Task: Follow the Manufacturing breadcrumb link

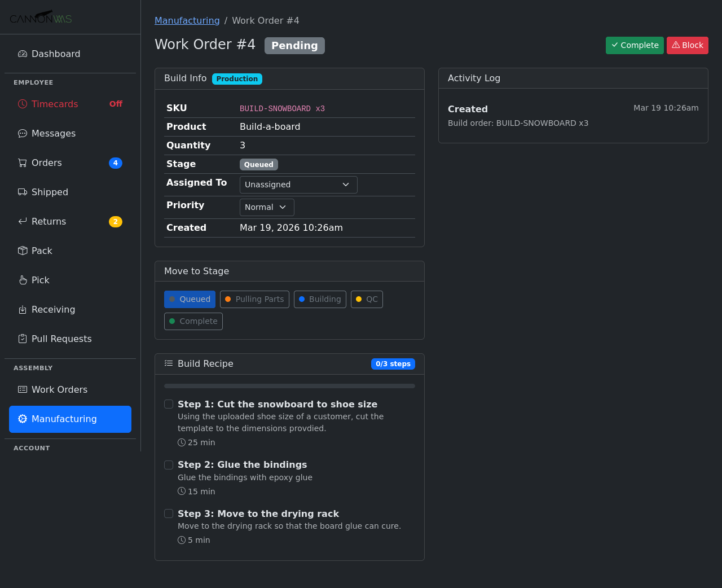Action: tap(187, 21)
